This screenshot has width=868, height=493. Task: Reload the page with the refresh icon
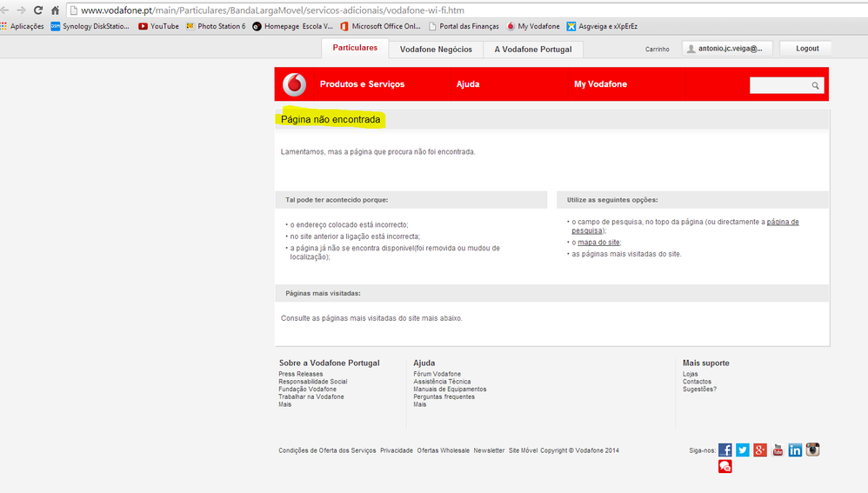pyautogui.click(x=38, y=10)
